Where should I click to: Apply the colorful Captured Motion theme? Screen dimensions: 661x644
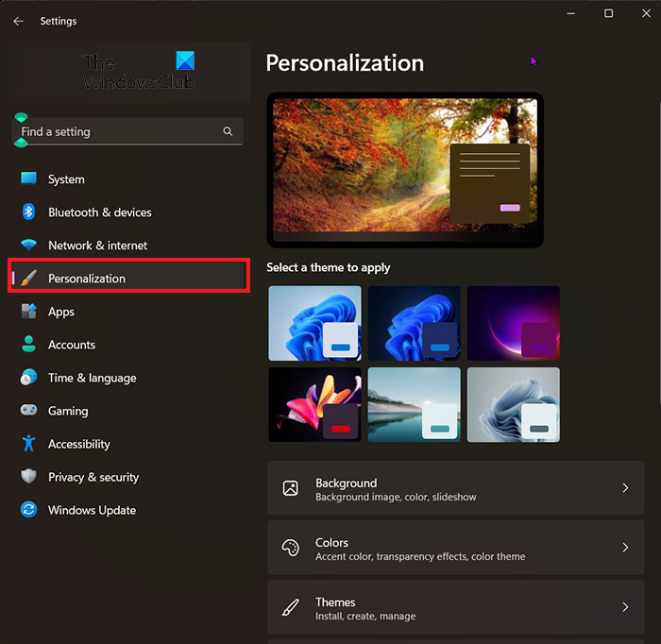coord(314,404)
